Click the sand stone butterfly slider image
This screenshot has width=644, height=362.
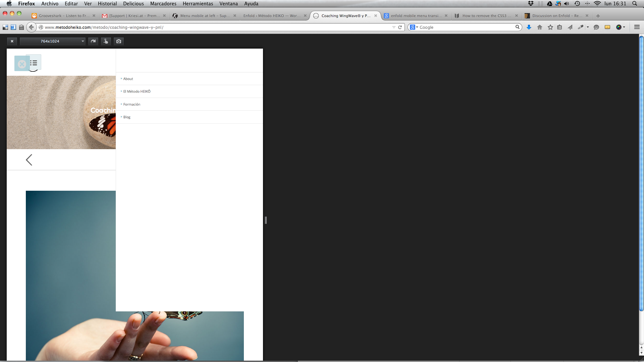pyautogui.click(x=61, y=112)
